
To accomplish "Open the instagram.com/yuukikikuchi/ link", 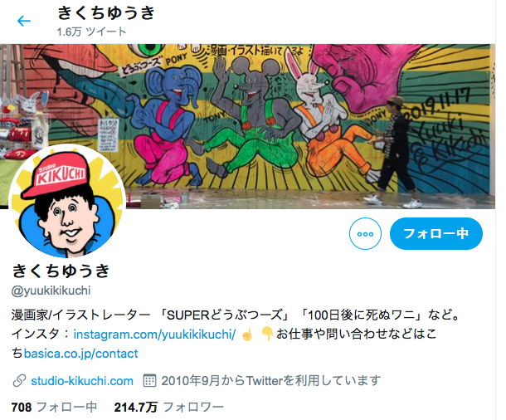I will pyautogui.click(x=154, y=335).
